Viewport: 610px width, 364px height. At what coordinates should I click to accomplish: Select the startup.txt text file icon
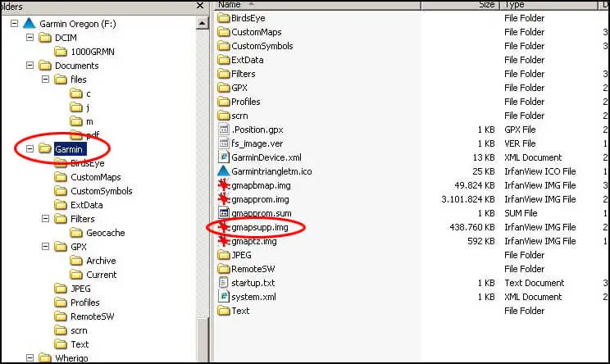click(x=223, y=283)
